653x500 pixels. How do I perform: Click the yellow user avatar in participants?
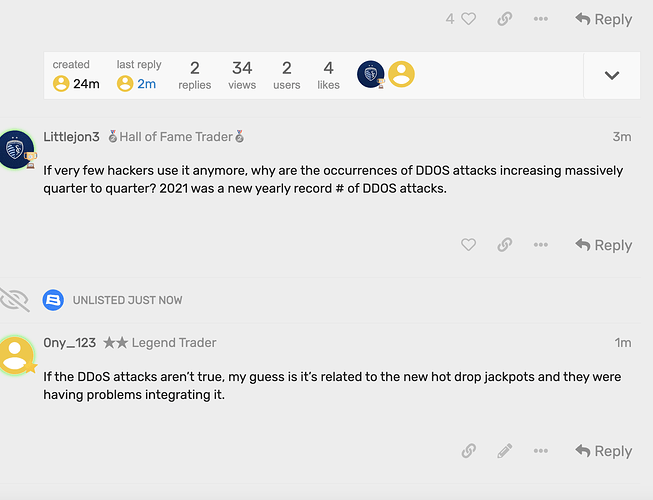tap(401, 74)
